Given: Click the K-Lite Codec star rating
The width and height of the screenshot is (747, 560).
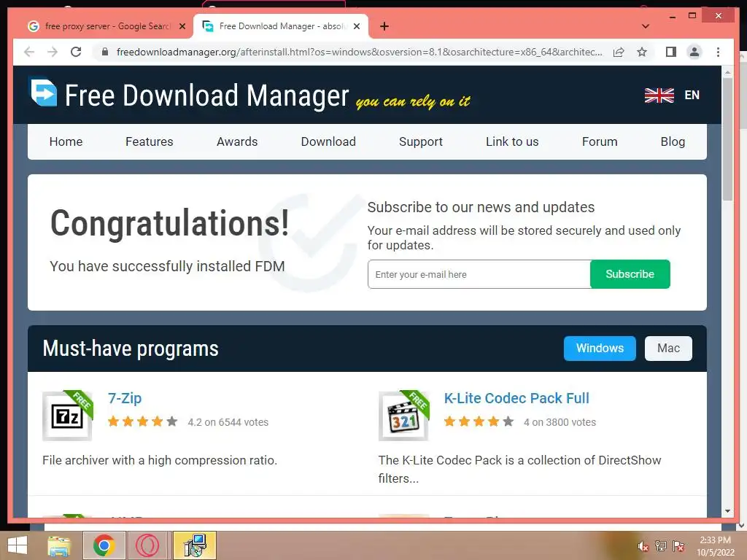Looking at the screenshot, I should [479, 421].
